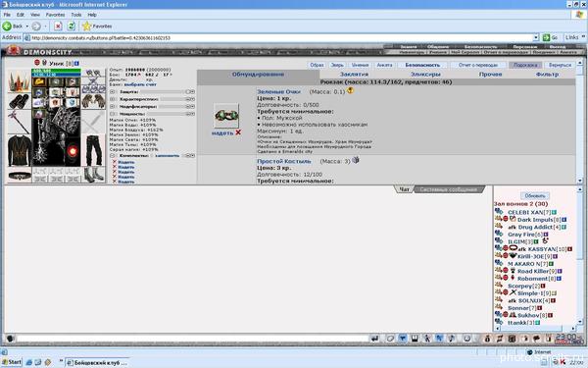
Task: Click the equipped black pants slot
Action: point(94,150)
